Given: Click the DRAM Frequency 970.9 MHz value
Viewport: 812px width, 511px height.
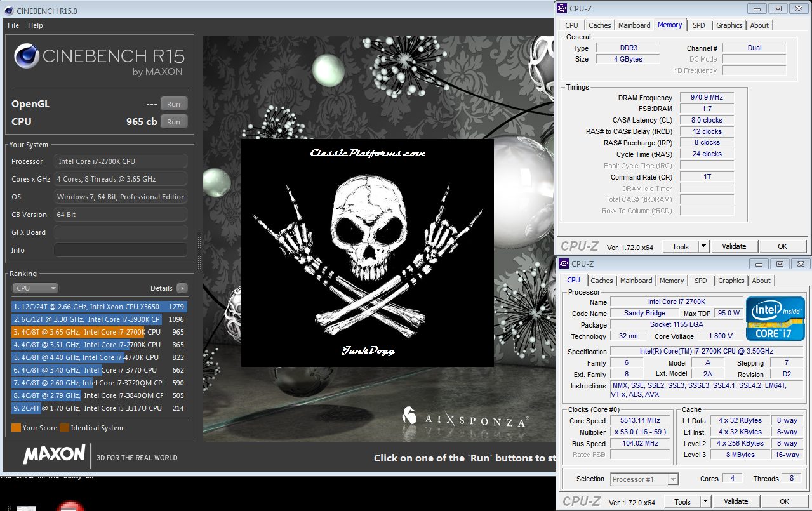Looking at the screenshot, I should tap(707, 98).
